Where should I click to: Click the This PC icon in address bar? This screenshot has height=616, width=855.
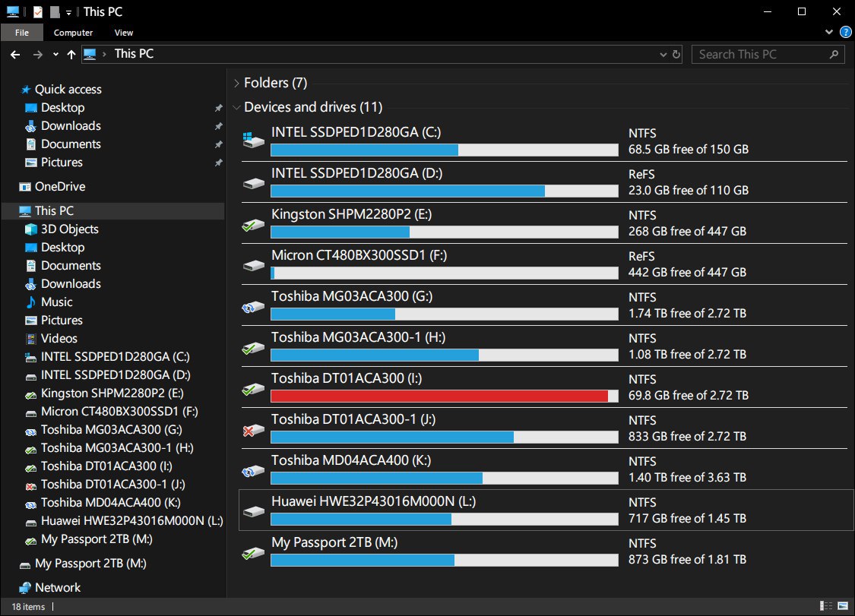tap(90, 54)
